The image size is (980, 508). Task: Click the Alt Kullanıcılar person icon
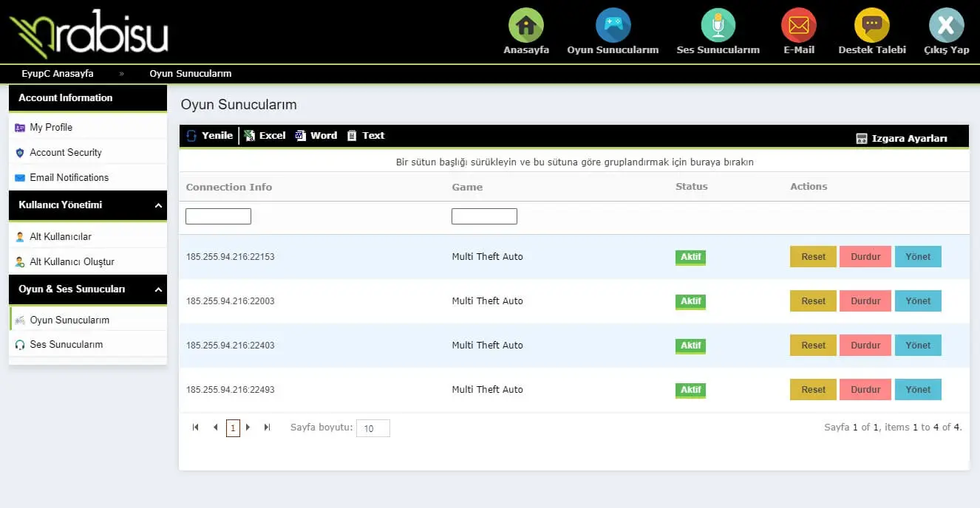(20, 237)
